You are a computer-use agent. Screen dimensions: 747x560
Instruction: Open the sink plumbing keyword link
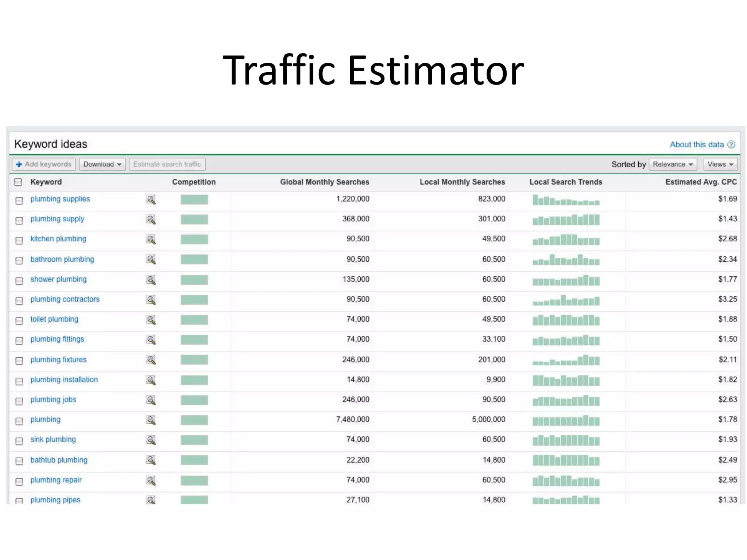[53, 440]
